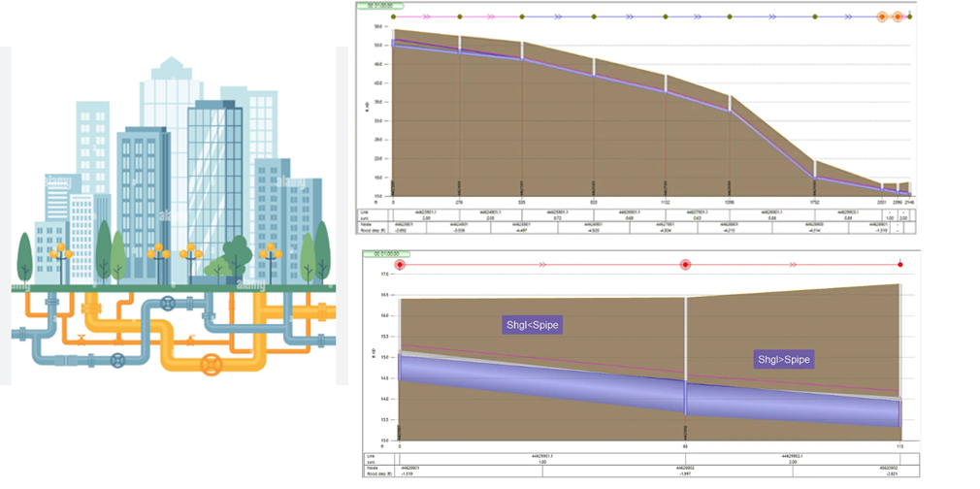Click the pink hydraulic grade line in bottom profile
The height and width of the screenshot is (489, 980).
point(543,358)
